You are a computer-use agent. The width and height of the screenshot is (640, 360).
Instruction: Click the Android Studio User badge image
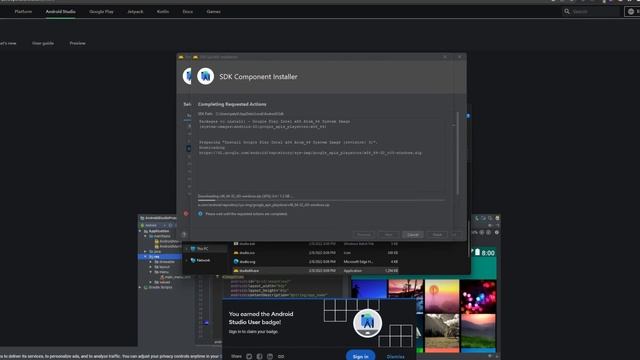(x=367, y=323)
